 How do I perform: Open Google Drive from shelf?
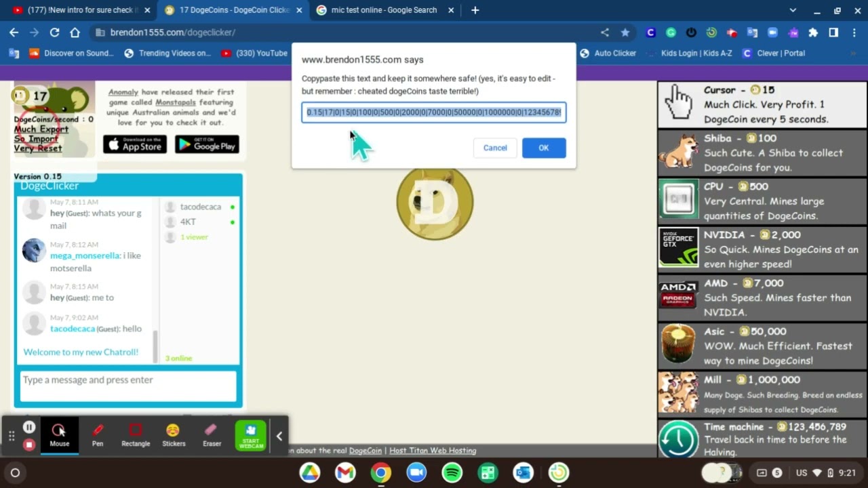[310, 472]
